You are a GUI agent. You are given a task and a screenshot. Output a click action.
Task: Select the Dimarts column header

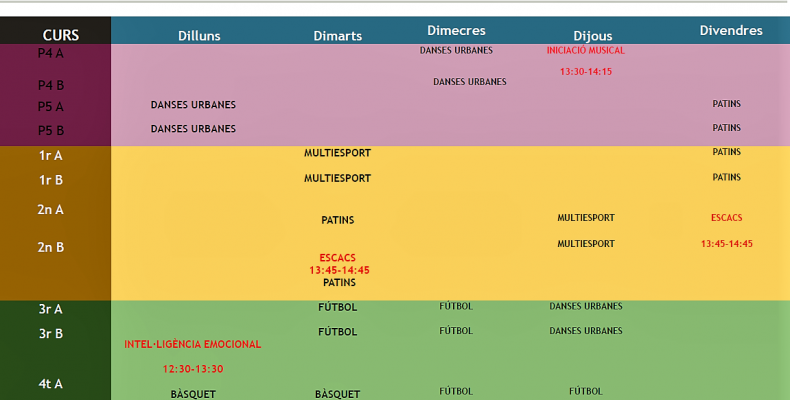point(338,36)
